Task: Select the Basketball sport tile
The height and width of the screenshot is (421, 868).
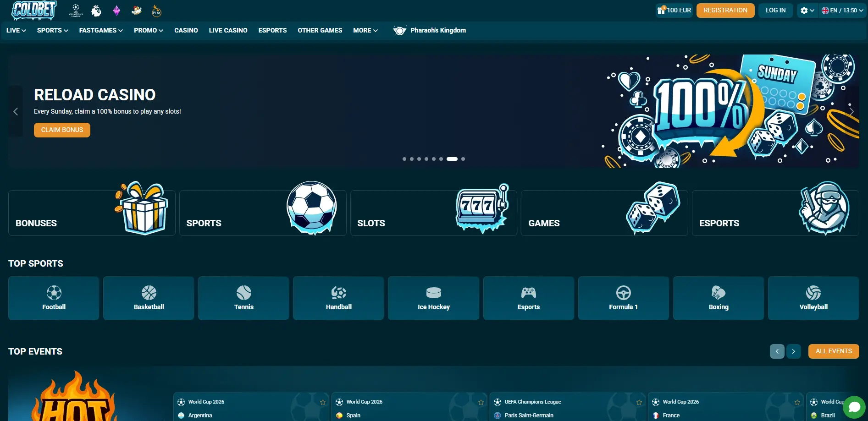Action: [x=149, y=298]
